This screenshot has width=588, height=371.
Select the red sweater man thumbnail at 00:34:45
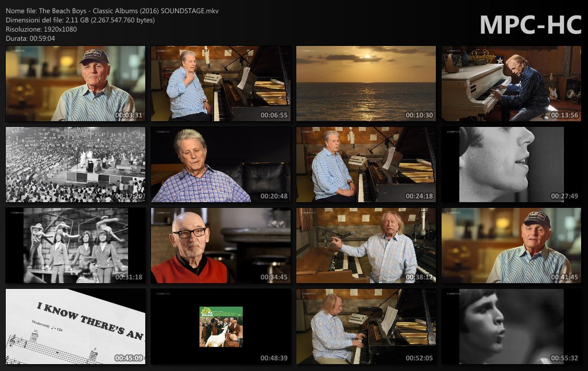click(220, 246)
